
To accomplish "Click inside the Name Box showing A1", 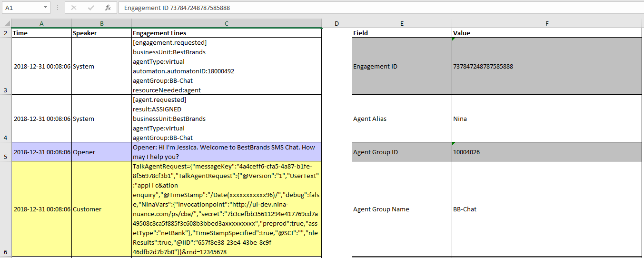I will pyautogui.click(x=21, y=8).
